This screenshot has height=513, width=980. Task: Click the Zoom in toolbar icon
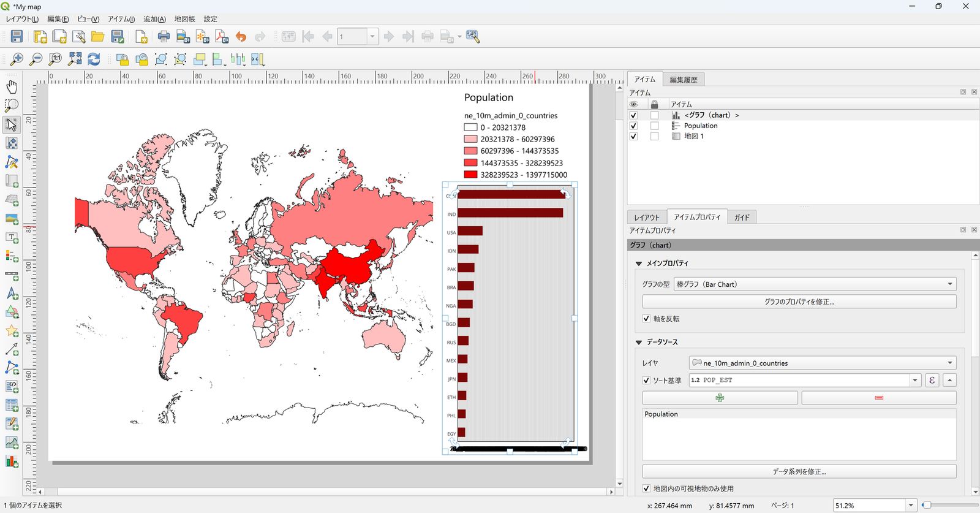point(17,59)
